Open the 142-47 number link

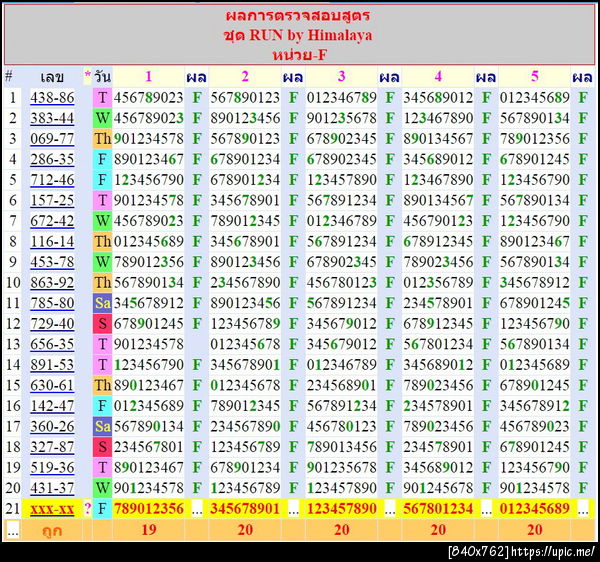52,406
